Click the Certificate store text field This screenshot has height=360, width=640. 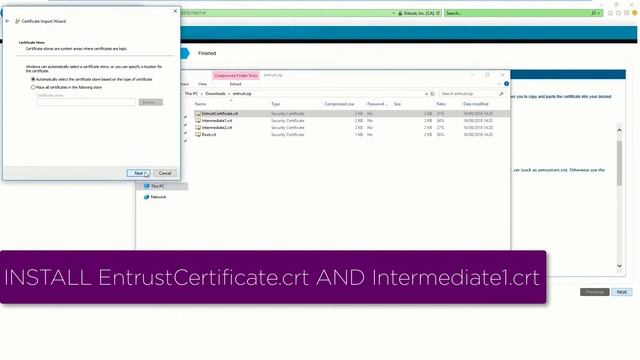click(x=86, y=102)
